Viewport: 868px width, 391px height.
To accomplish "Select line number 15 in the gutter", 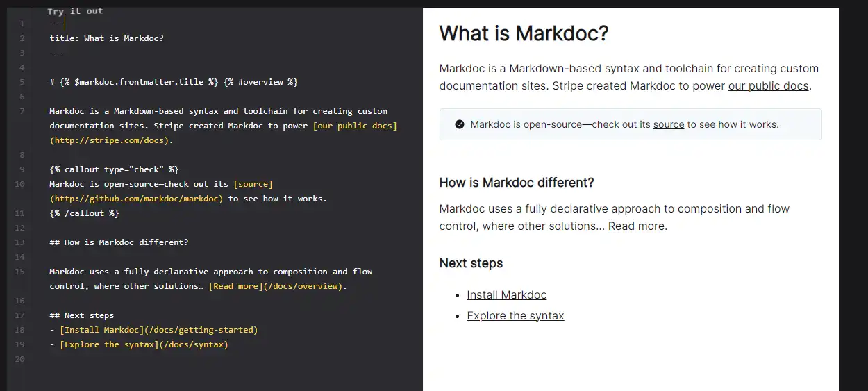I will point(20,272).
